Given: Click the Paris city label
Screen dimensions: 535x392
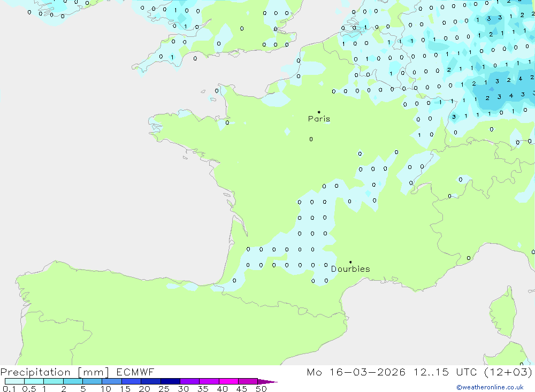Looking at the screenshot, I should pyautogui.click(x=319, y=119).
